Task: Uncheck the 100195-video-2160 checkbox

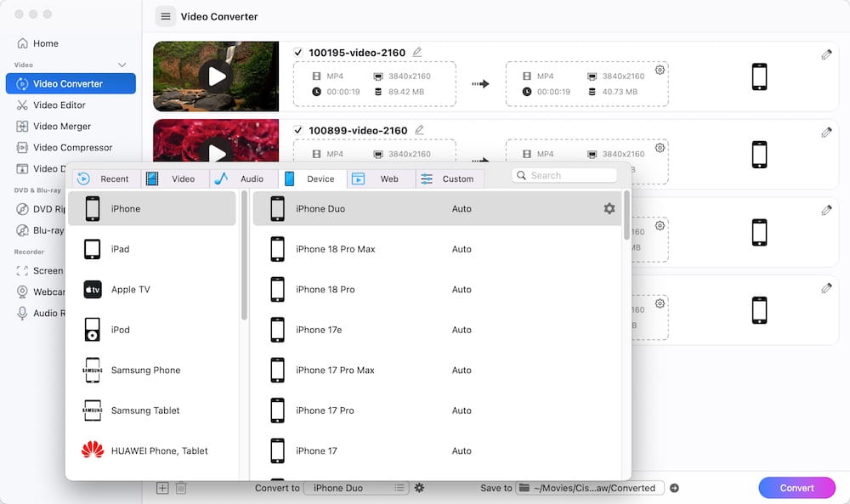Action: click(297, 53)
